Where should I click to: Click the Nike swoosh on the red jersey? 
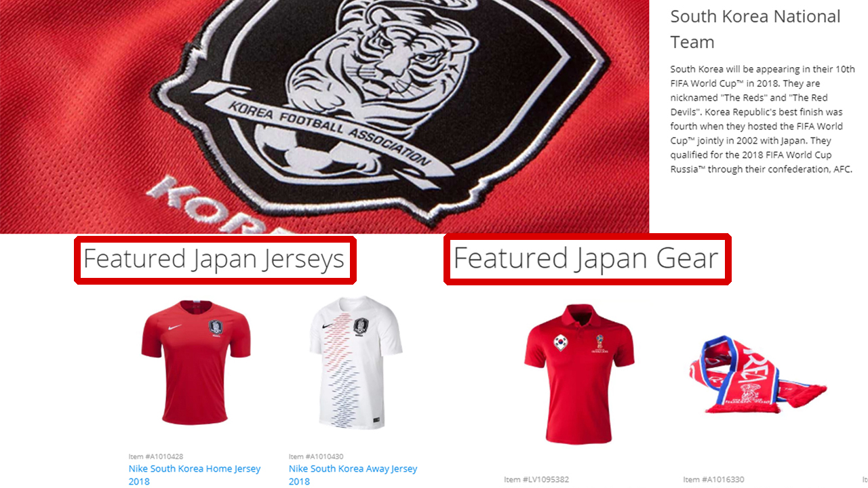coord(175,327)
